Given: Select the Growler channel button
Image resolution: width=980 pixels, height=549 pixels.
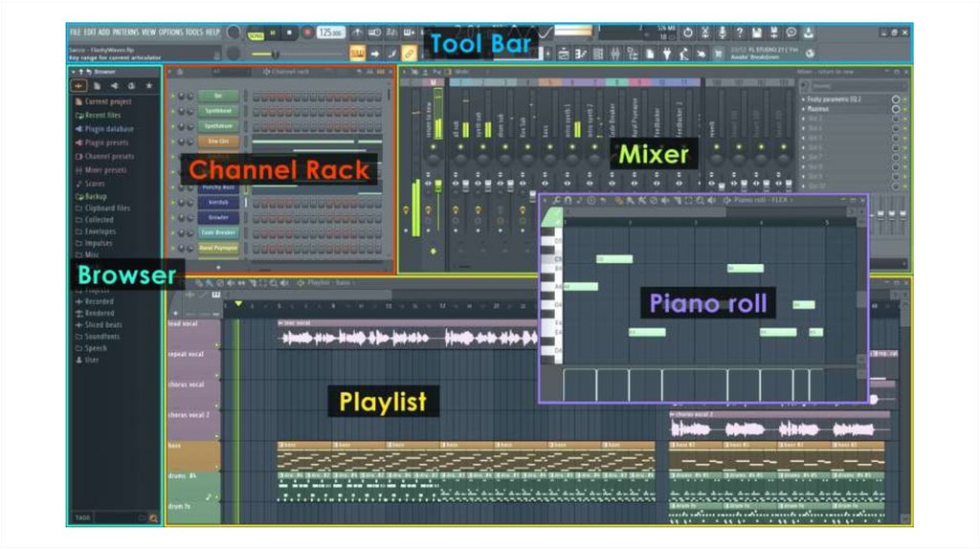Looking at the screenshot, I should [218, 217].
